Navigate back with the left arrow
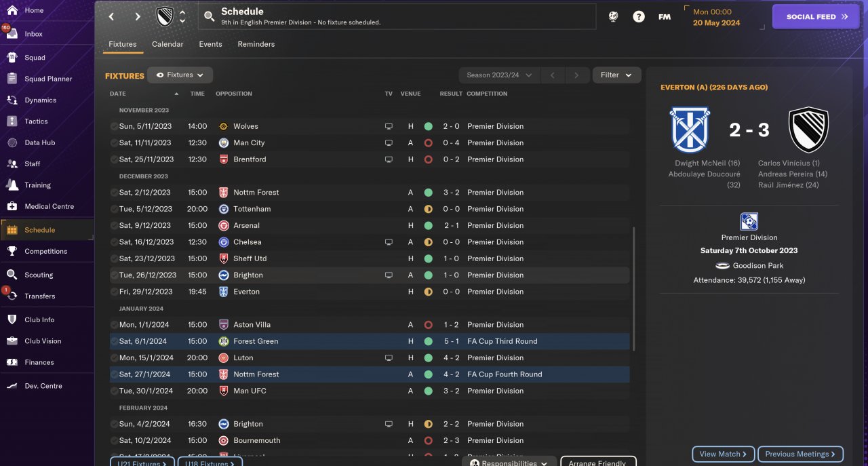Image resolution: width=868 pixels, height=466 pixels. click(x=112, y=17)
